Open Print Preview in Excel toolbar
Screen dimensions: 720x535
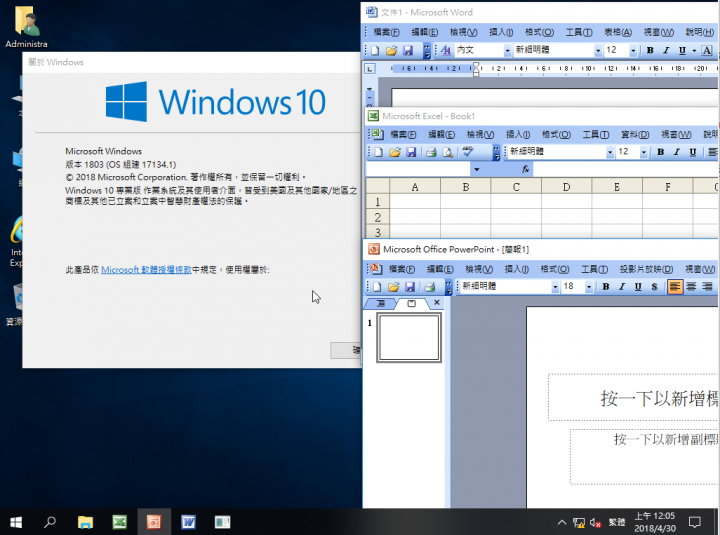click(447, 152)
